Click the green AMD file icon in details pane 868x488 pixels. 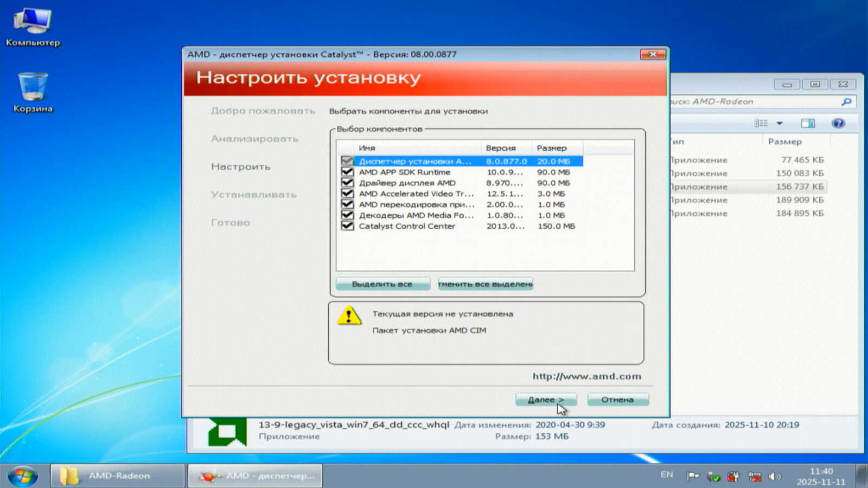click(227, 431)
